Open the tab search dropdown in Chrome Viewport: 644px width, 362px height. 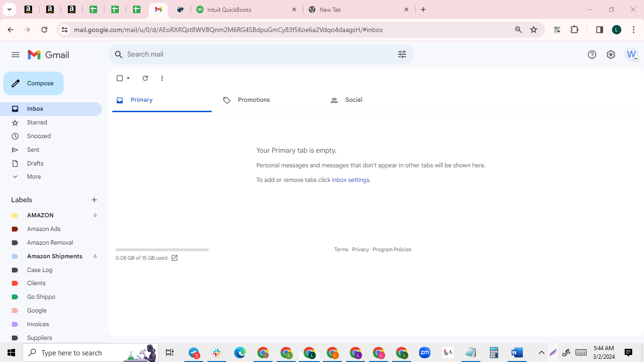[9, 9]
